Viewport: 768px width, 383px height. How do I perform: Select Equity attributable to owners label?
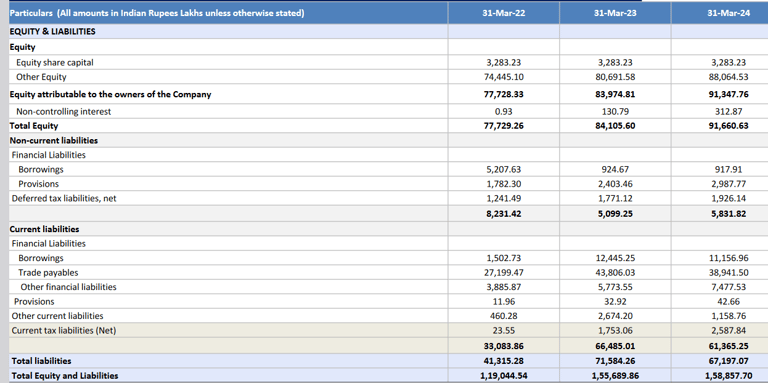[110, 95]
